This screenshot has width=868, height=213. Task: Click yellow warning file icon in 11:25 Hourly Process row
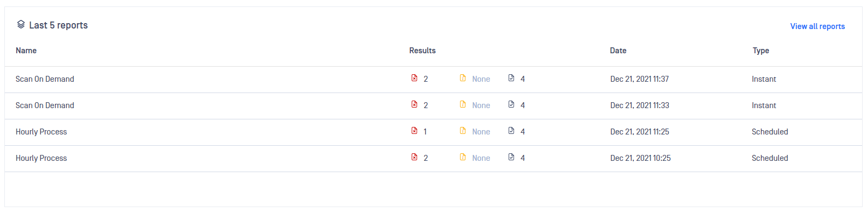[463, 131]
